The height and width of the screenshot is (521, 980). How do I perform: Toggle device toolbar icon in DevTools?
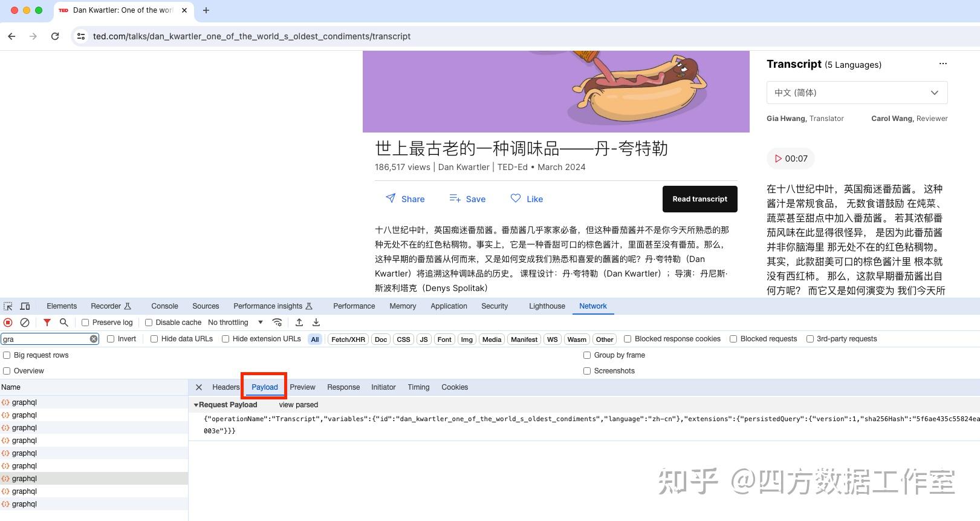[25, 306]
